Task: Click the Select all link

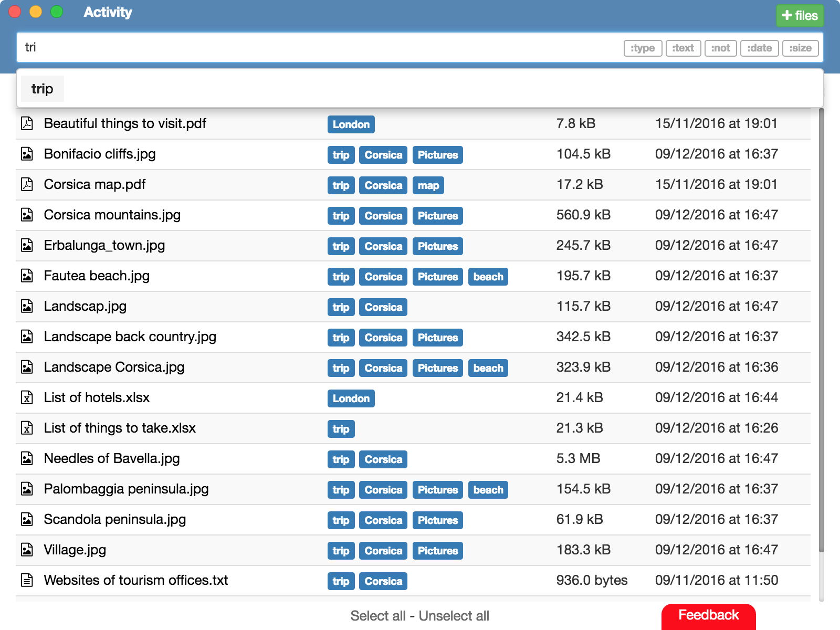Action: 379,615
